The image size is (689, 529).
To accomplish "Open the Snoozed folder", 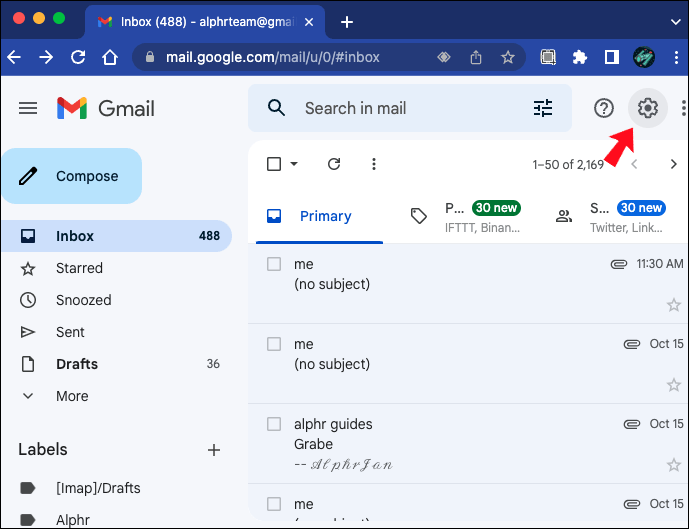I will (x=117, y=300).
